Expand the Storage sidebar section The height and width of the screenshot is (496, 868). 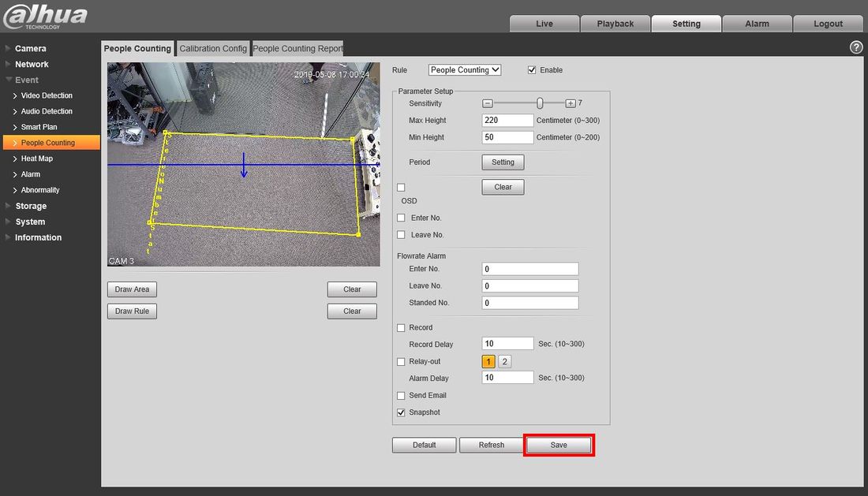pyautogui.click(x=31, y=206)
